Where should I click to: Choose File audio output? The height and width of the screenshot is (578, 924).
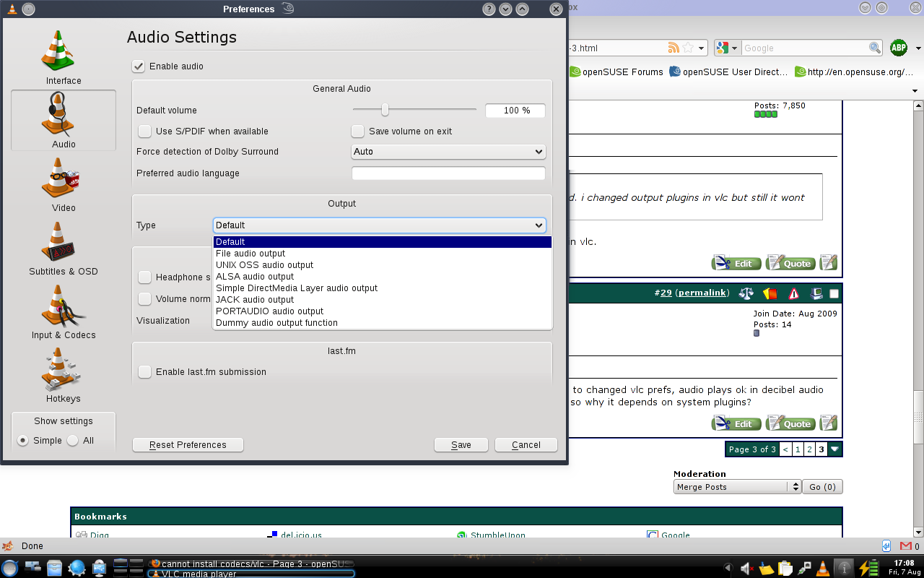click(382, 254)
